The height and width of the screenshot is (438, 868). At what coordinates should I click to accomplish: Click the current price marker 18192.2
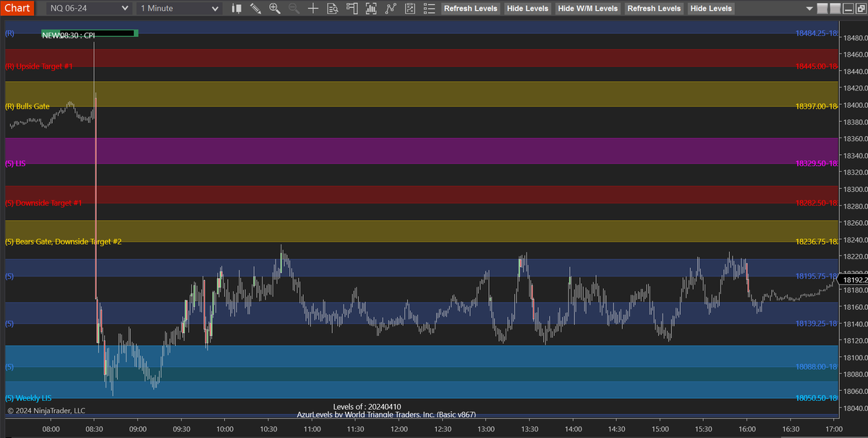click(853, 280)
